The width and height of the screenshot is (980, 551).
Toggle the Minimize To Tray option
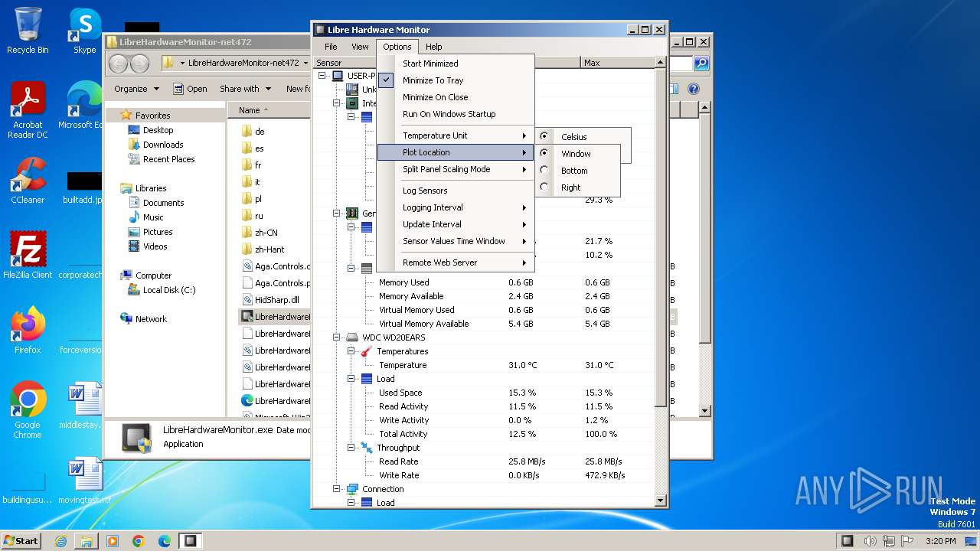click(x=455, y=80)
